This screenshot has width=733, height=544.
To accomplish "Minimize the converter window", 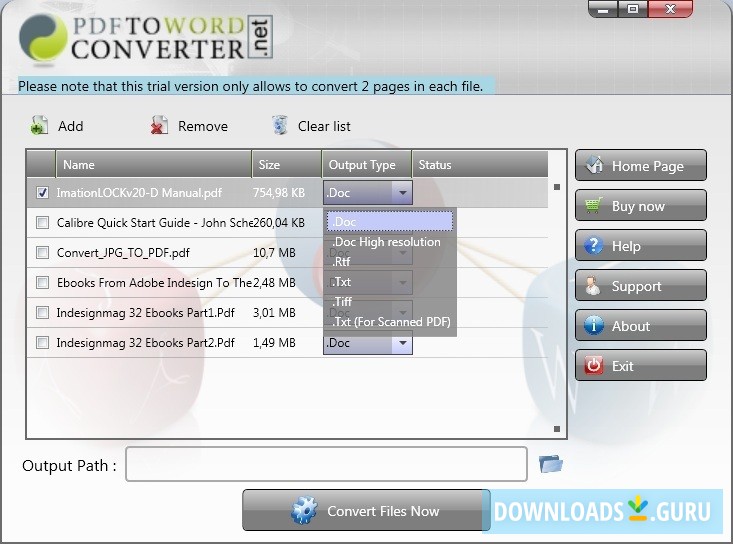I will pyautogui.click(x=604, y=9).
